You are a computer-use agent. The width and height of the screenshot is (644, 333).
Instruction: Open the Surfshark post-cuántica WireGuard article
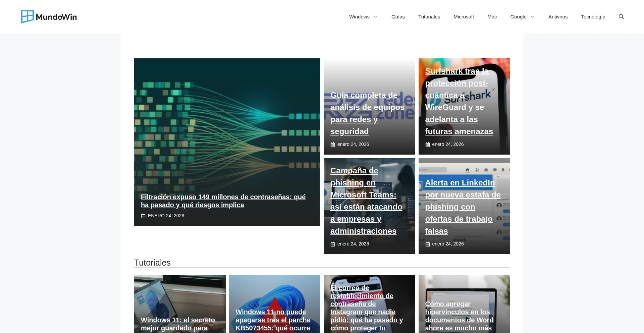point(459,101)
